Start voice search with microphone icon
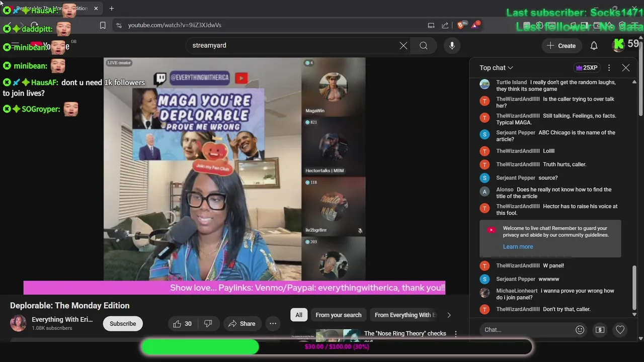The width and height of the screenshot is (644, 362). [452, 46]
